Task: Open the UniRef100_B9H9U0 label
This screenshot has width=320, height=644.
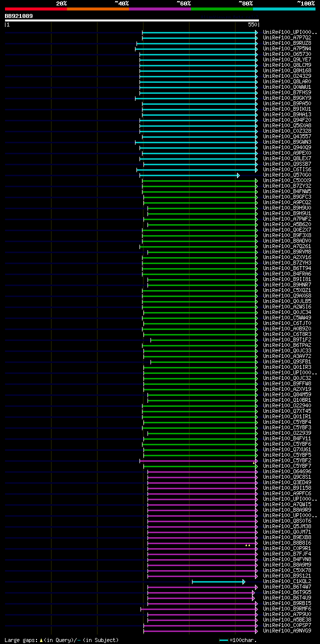Action: 287,208
